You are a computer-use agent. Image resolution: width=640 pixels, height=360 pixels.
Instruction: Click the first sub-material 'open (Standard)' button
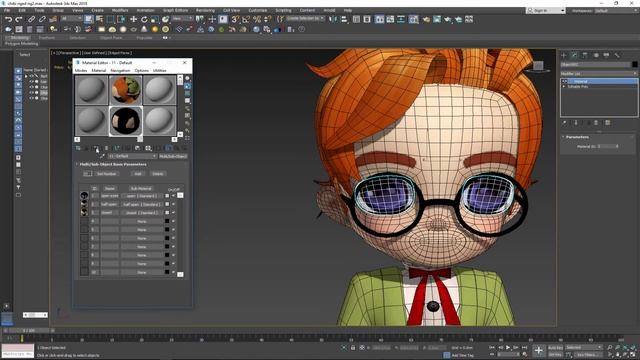tap(142, 196)
